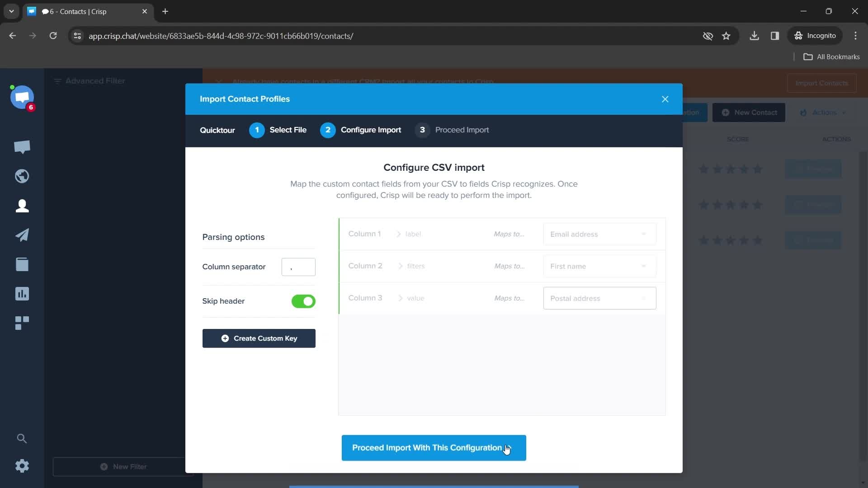Select the Globe/Website icon
This screenshot has height=488, width=868.
click(x=22, y=176)
